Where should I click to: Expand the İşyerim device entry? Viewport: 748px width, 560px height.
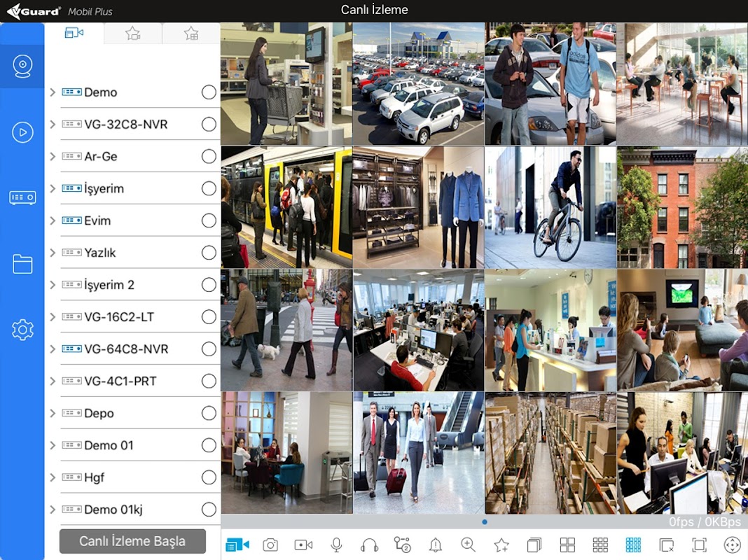53,189
